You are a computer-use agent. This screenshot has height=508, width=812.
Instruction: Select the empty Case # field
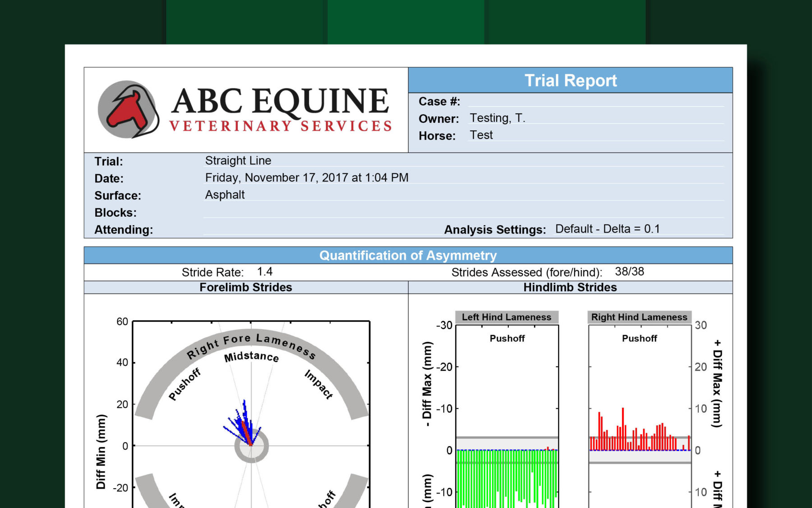click(x=595, y=101)
